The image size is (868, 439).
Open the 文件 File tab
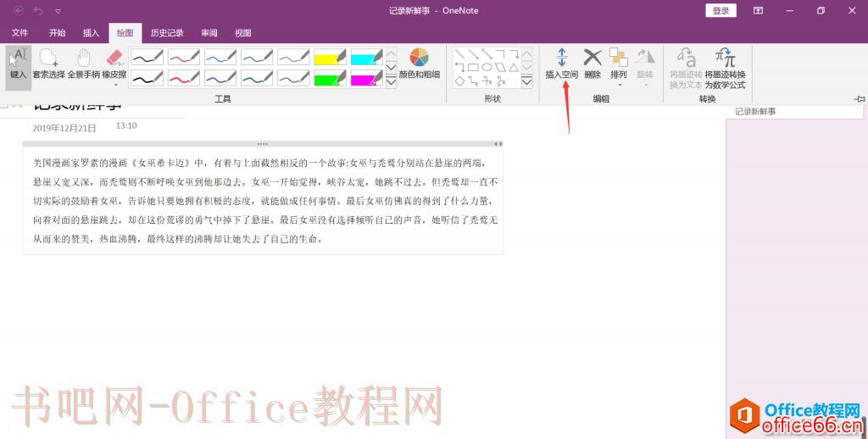tap(20, 33)
